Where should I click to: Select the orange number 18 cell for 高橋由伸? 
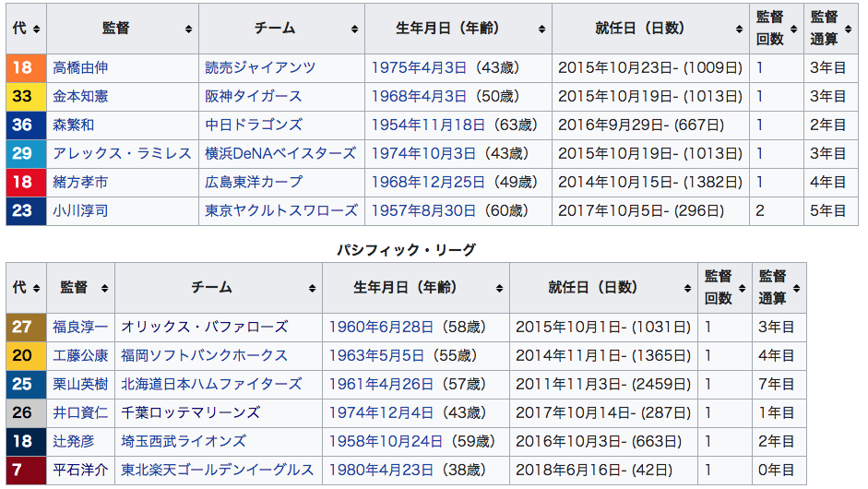click(x=27, y=67)
